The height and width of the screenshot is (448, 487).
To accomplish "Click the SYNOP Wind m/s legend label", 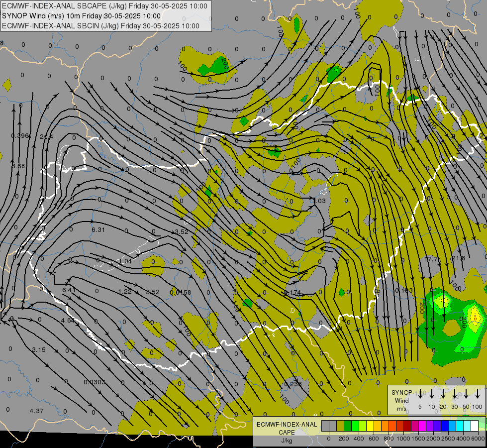I will 401,400.
